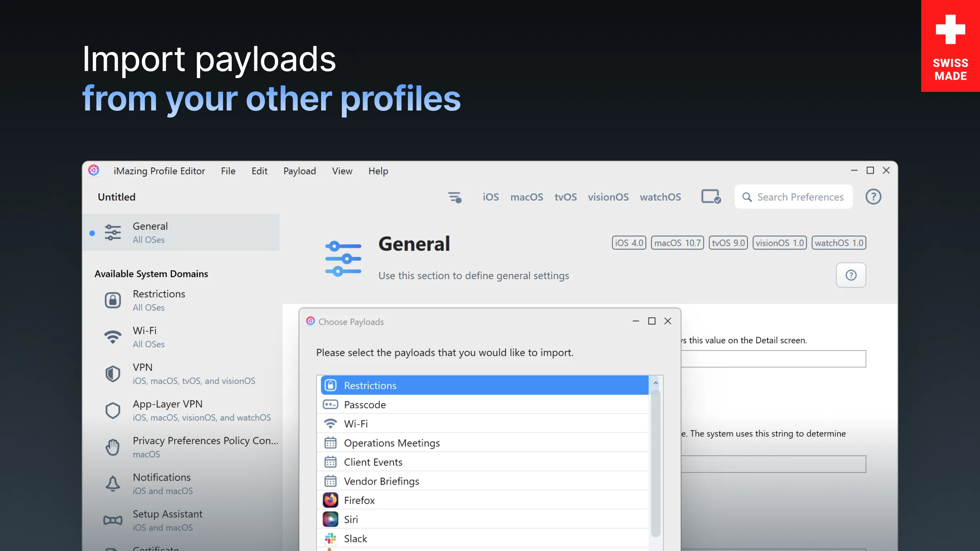Click Firefox icon in payload list
The width and height of the screenshot is (980, 551).
[x=330, y=500]
